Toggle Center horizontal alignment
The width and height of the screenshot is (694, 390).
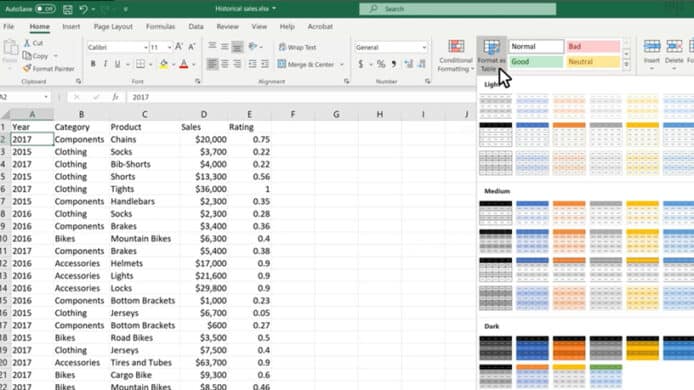[225, 64]
